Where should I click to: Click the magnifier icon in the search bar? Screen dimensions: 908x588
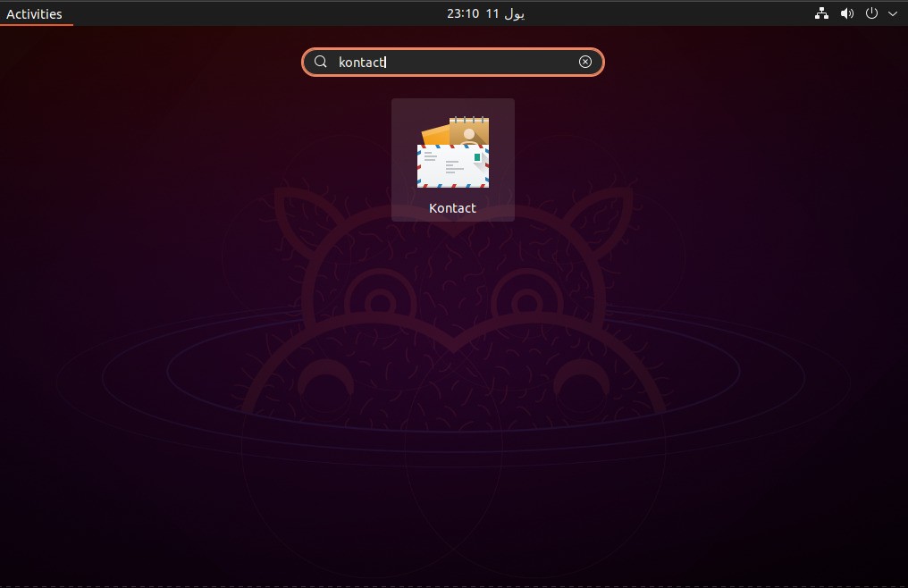[320, 62]
